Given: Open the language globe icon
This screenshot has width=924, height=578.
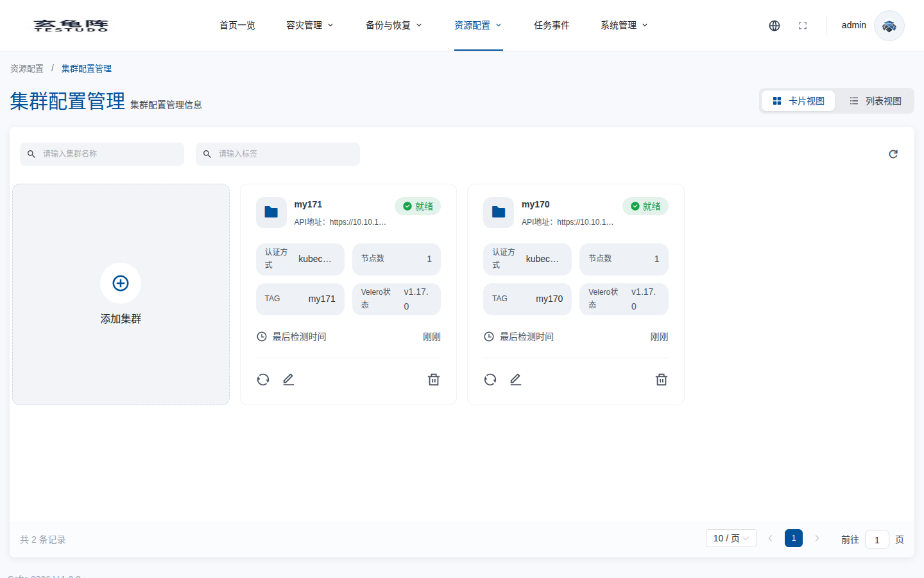Looking at the screenshot, I should pyautogui.click(x=774, y=26).
